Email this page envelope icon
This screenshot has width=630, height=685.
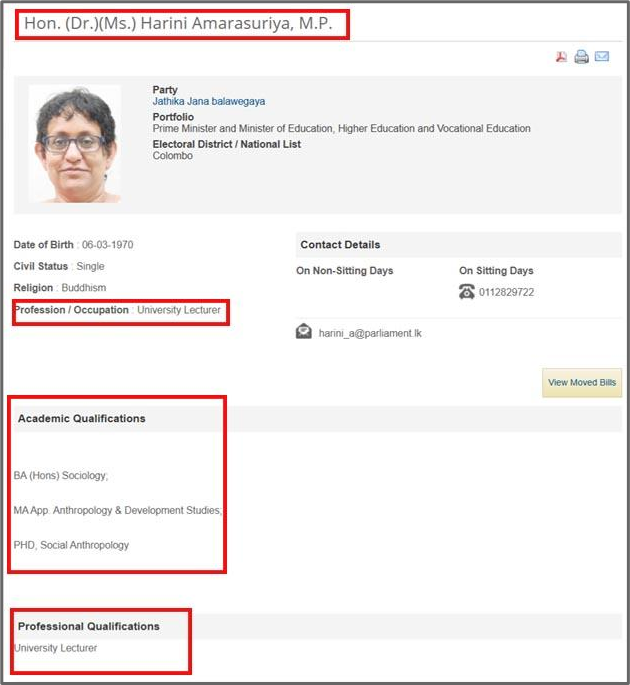[x=602, y=56]
